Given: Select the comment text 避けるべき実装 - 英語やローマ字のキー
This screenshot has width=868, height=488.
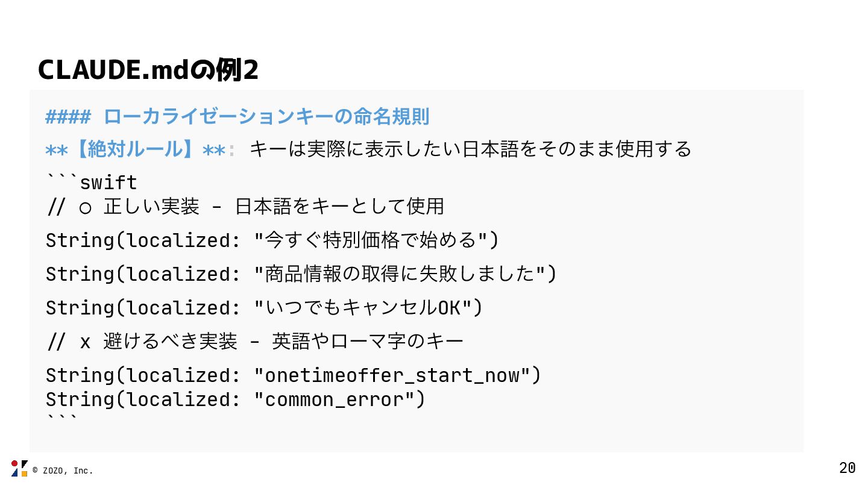Looking at the screenshot, I should tap(283, 342).
